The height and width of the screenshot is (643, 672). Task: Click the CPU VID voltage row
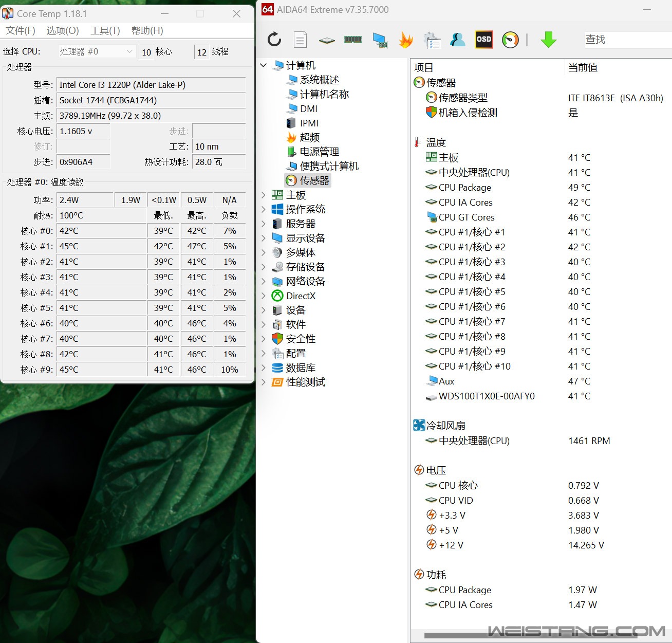[x=541, y=501]
